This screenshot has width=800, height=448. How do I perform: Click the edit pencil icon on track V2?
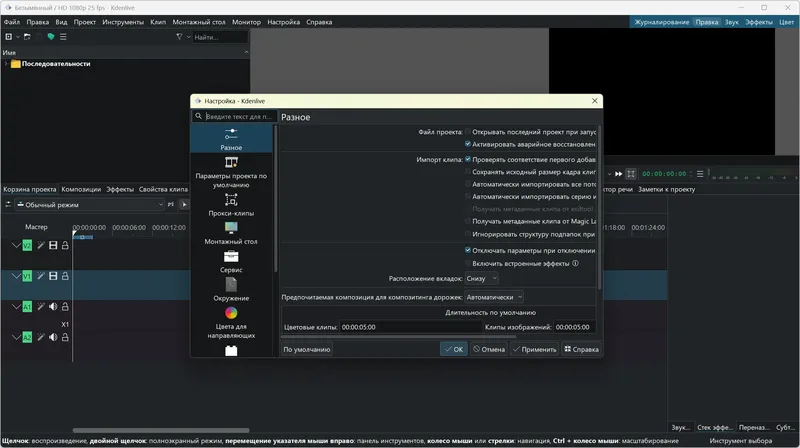pos(41,245)
